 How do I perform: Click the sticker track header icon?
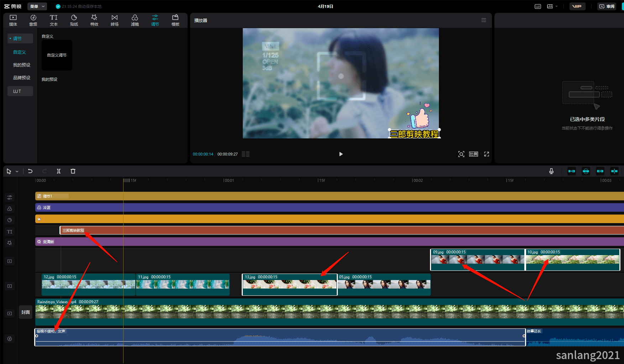(x=10, y=220)
